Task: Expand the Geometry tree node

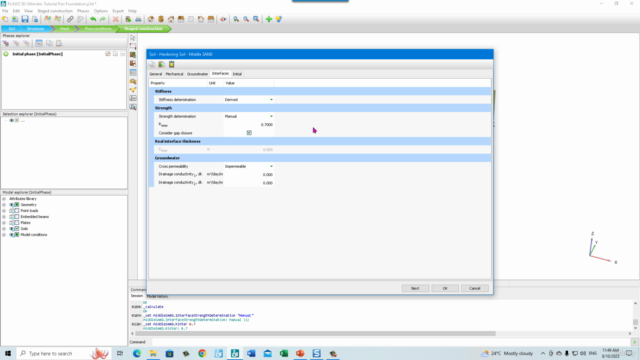Action: coord(4,204)
